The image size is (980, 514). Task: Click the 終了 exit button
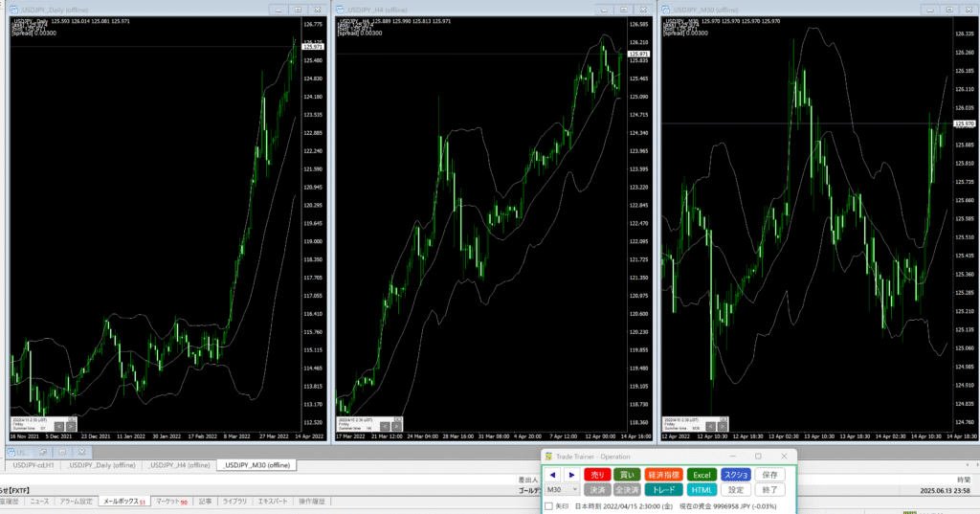769,490
